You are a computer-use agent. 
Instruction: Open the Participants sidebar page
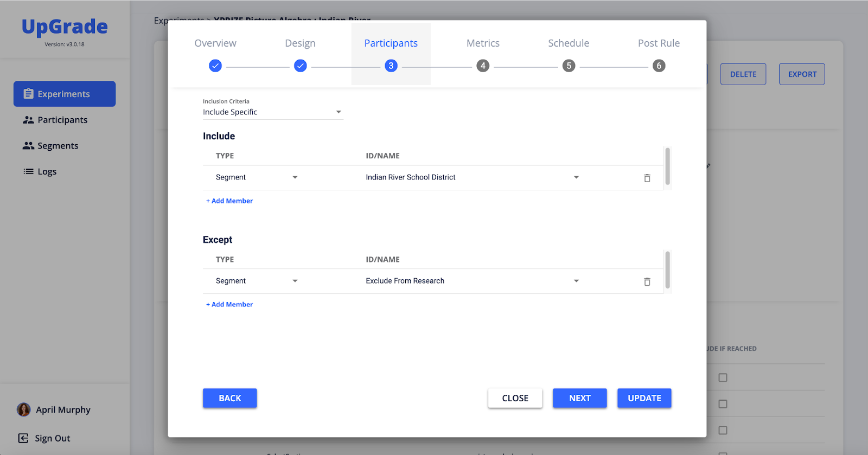(x=62, y=120)
